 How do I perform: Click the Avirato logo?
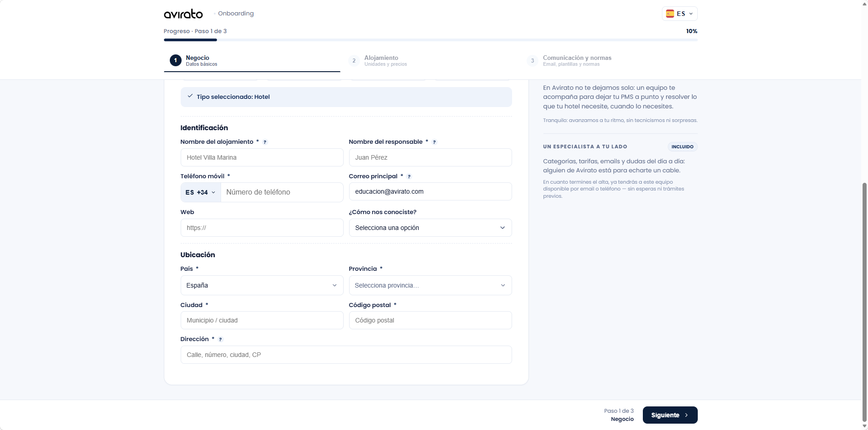click(x=183, y=14)
